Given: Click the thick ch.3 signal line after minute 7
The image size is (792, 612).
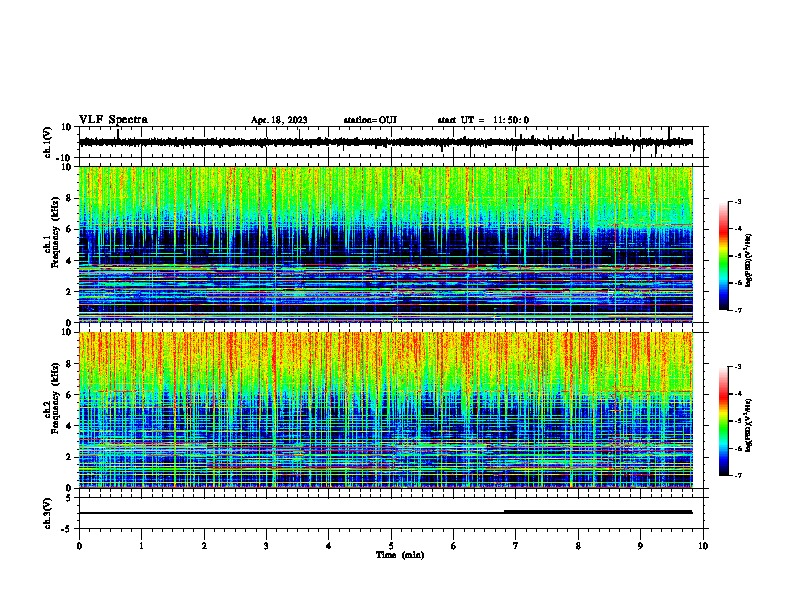Looking at the screenshot, I should click(x=598, y=512).
